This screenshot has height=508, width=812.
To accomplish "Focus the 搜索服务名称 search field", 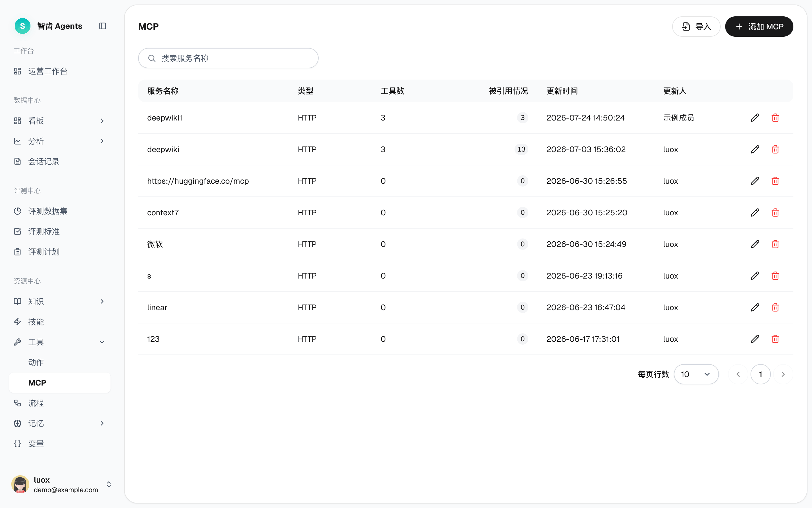I will click(x=228, y=58).
